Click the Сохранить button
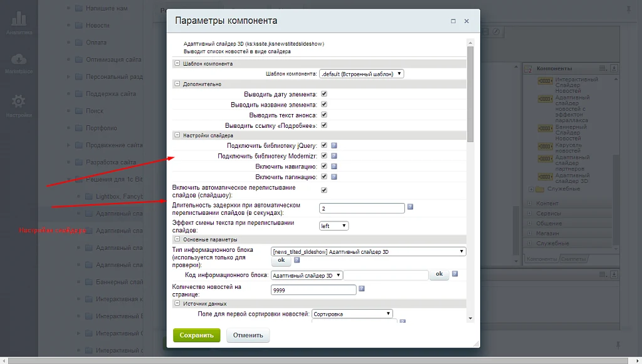Screen dimensions: 642x364 [x=196, y=335]
